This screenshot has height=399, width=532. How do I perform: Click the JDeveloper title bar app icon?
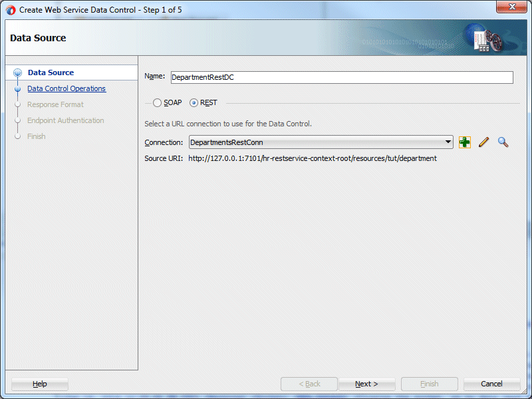pos(11,10)
